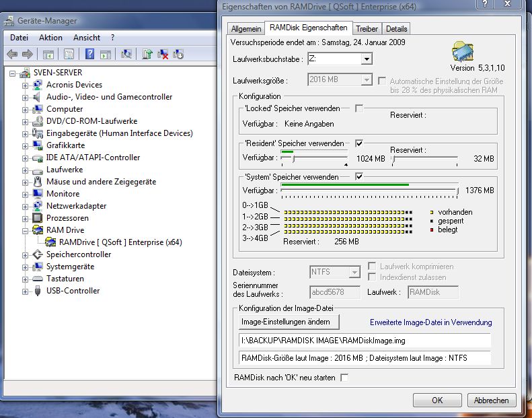Switch to the Treiber tab
This screenshot has height=418, width=532.
[x=367, y=29]
